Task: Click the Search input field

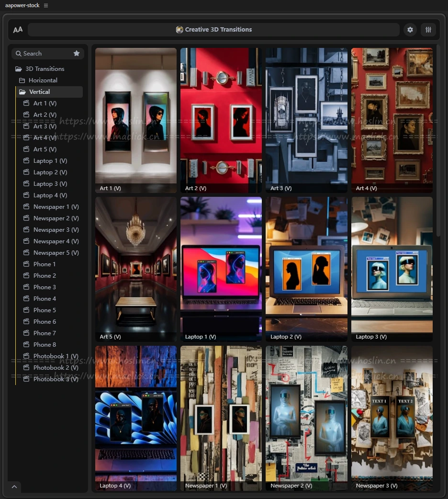Action: [x=48, y=54]
